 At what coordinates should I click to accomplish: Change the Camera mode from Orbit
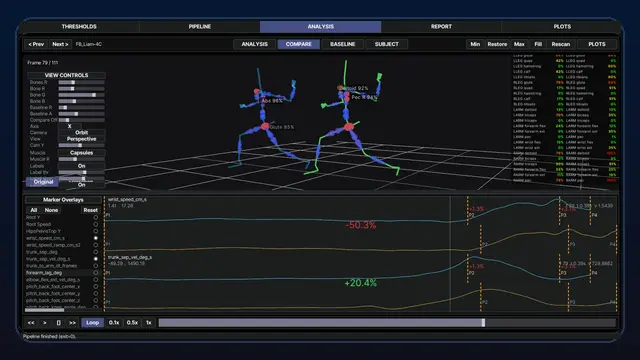tap(81, 133)
